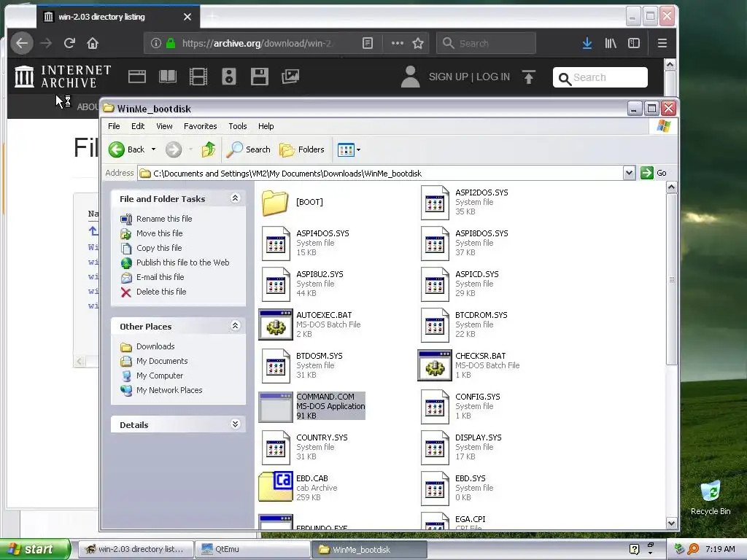Screen dimensions: 747x560
Task: Select the ASPI8U2.SYS file icon
Action: pos(276,285)
